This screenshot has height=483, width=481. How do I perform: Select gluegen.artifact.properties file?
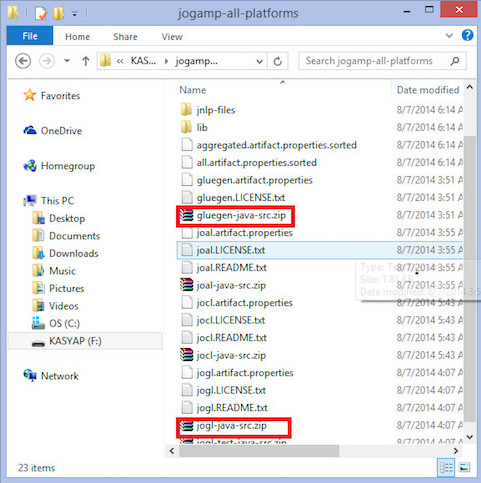(x=254, y=180)
